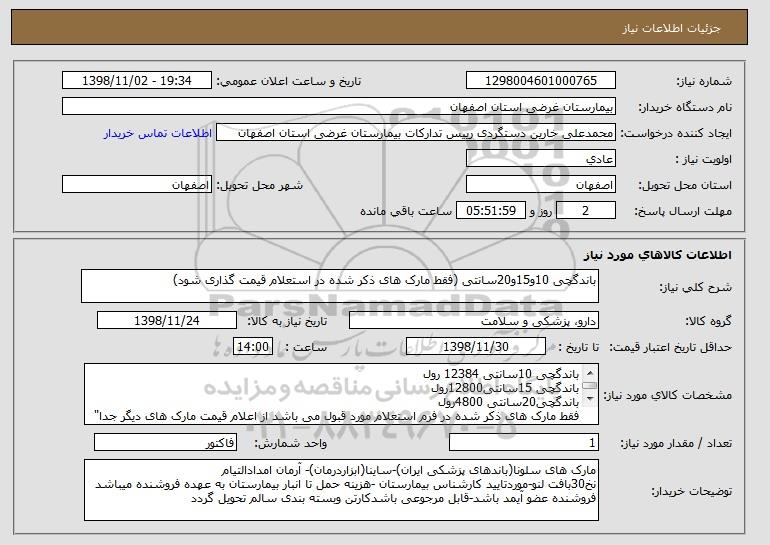Click label 'واحد شمارش:'
Viewport: 770px width, 545px height.
pyautogui.click(x=290, y=443)
